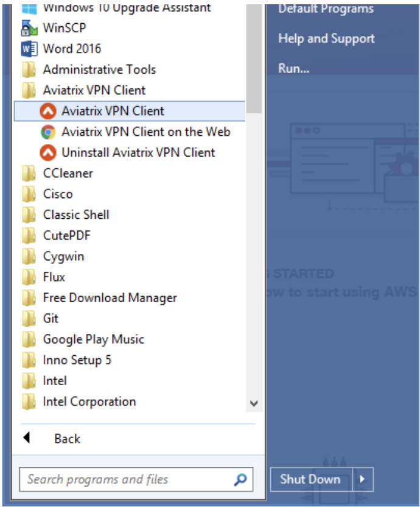Click the Cisco folder icon
420x507 pixels.
(x=29, y=194)
